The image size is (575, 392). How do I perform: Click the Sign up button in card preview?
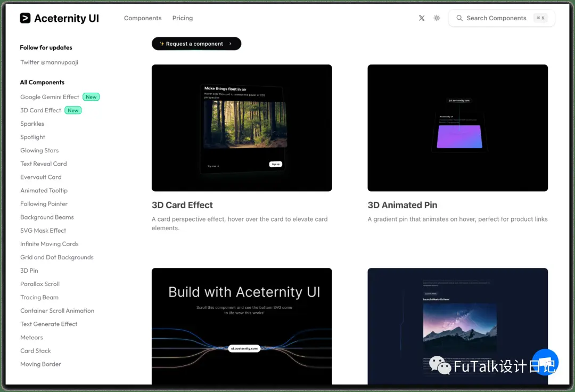coord(276,164)
